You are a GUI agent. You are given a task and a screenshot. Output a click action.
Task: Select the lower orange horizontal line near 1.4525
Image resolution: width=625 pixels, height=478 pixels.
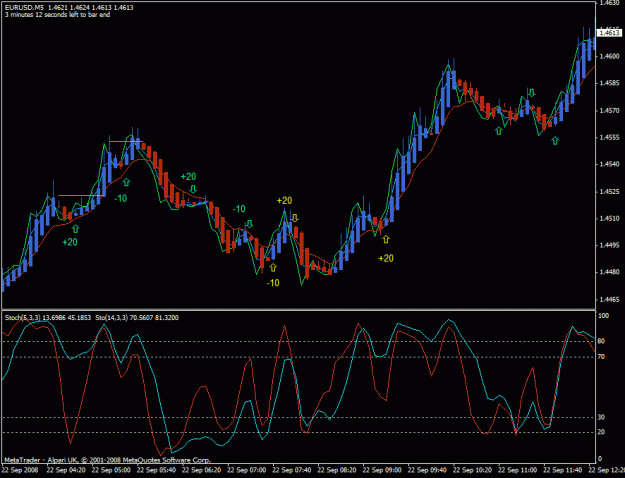(x=81, y=195)
